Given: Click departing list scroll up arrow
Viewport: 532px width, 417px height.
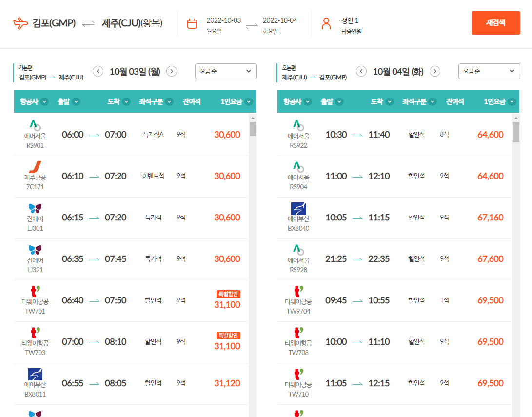Looking at the screenshot, I should [x=253, y=118].
